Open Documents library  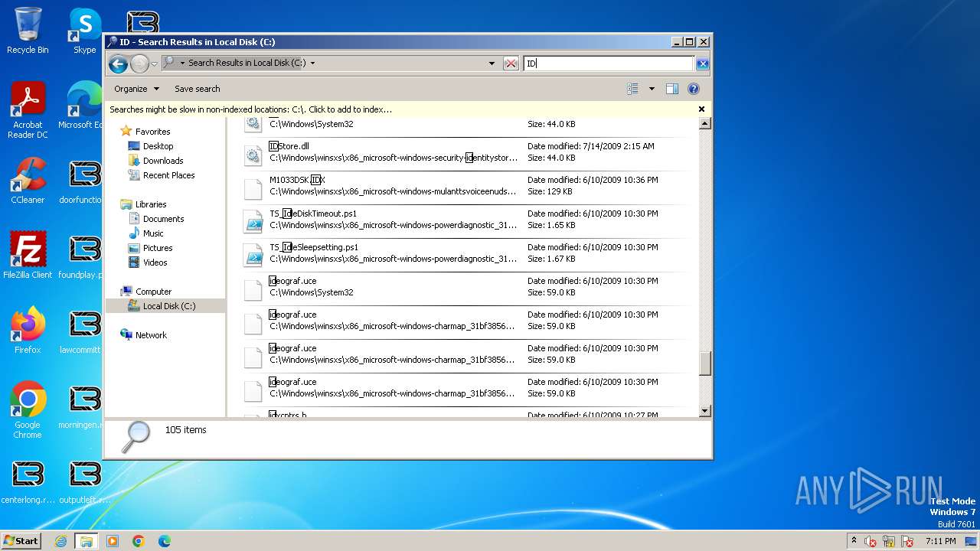tap(163, 219)
